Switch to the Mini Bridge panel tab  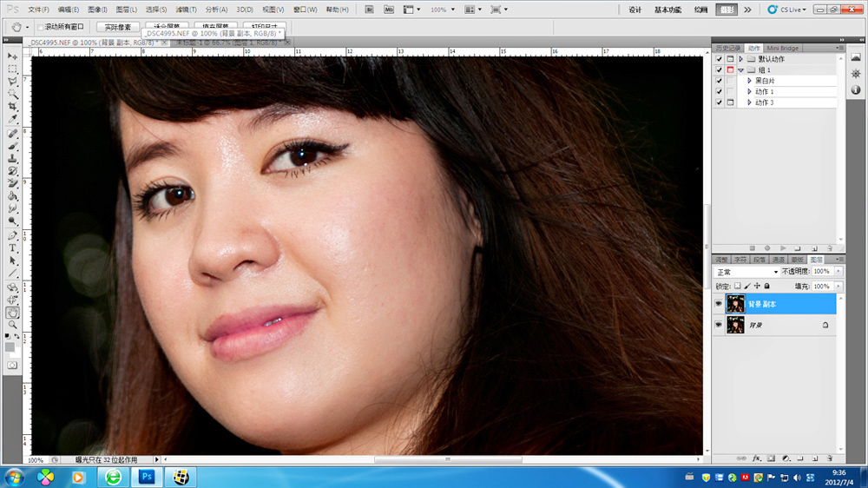click(x=785, y=49)
